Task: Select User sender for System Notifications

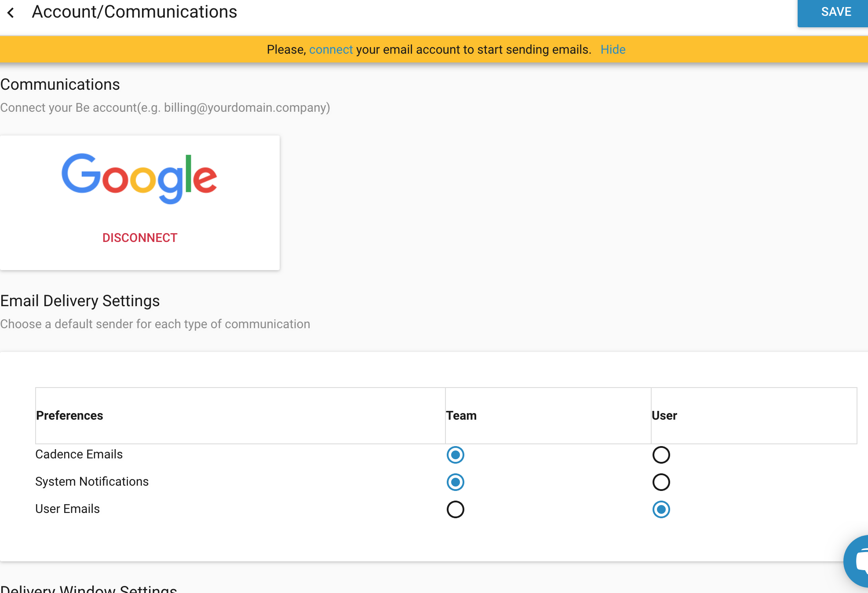Action: point(661,482)
